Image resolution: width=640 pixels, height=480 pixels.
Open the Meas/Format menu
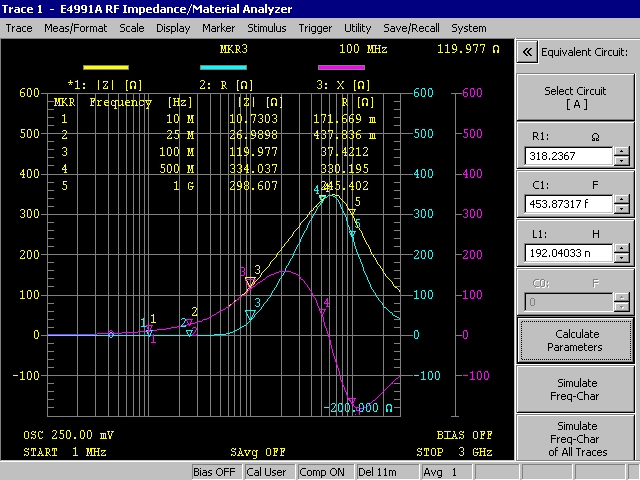tap(76, 28)
